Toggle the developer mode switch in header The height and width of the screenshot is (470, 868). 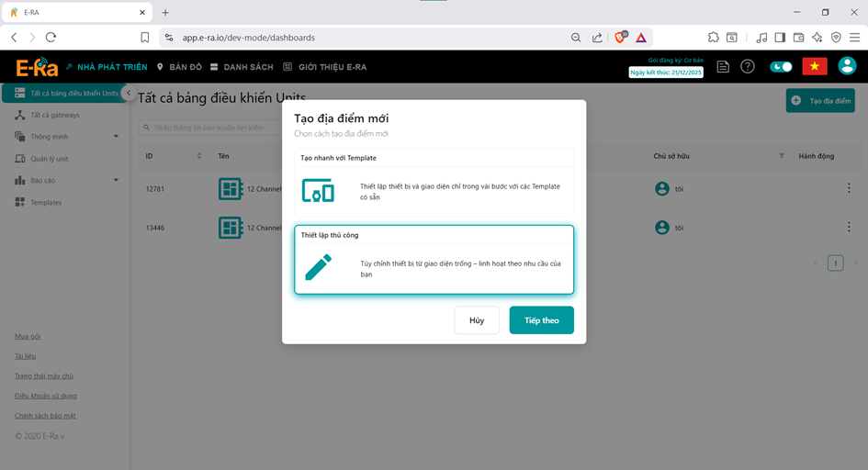[781, 67]
